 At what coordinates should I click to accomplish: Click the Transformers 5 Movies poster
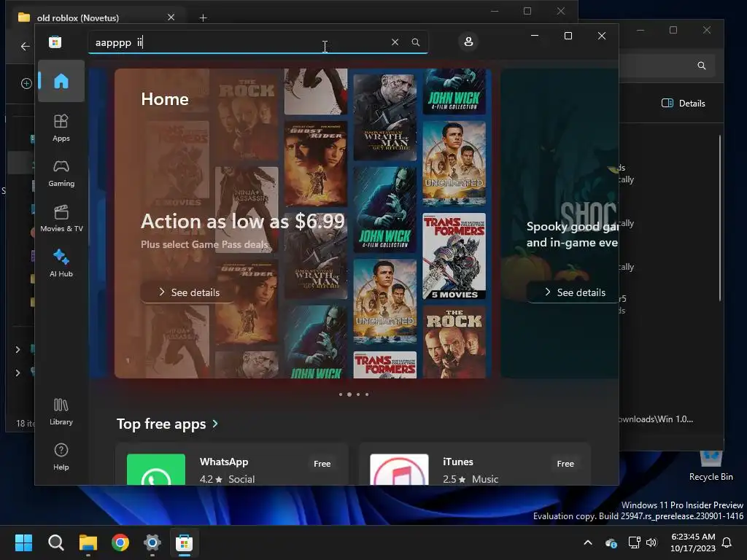click(x=454, y=256)
